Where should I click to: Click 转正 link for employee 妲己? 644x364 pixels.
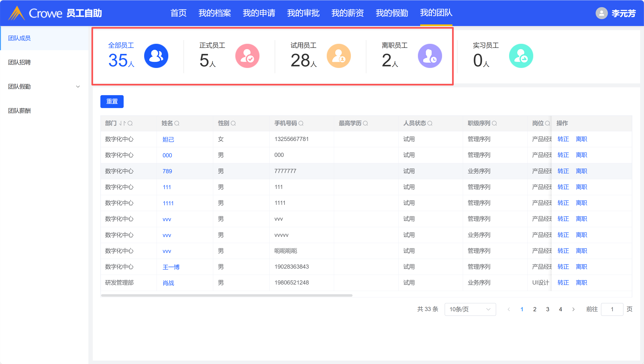[x=563, y=139]
